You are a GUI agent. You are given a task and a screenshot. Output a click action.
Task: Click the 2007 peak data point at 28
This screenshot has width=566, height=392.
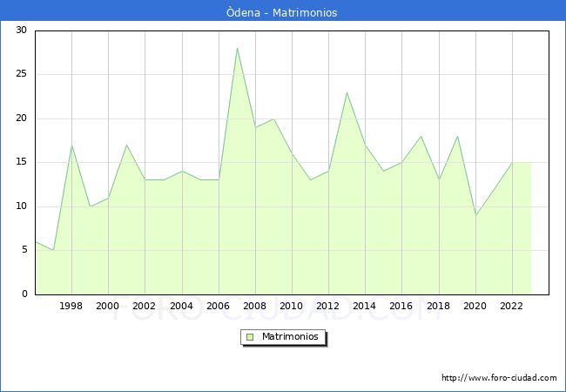pos(237,49)
